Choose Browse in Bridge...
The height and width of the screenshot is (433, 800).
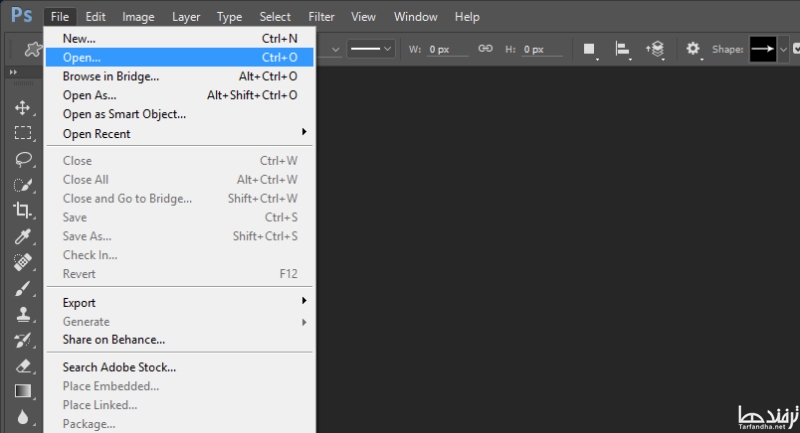pos(180,76)
